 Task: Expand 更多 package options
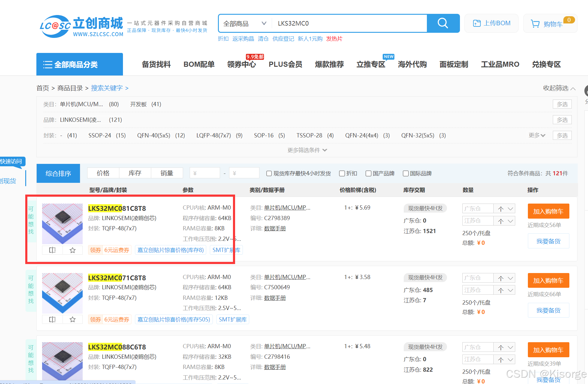point(537,135)
